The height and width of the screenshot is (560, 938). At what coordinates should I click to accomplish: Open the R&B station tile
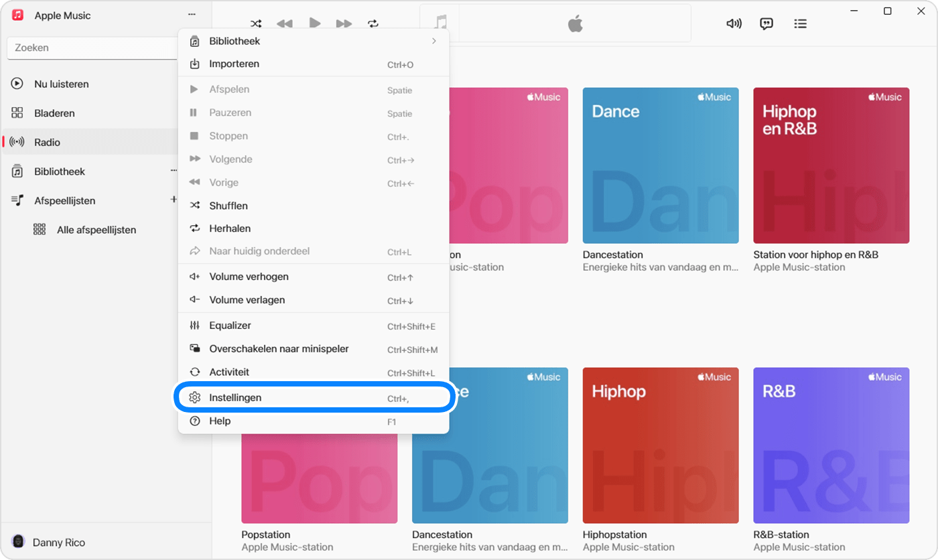click(831, 445)
